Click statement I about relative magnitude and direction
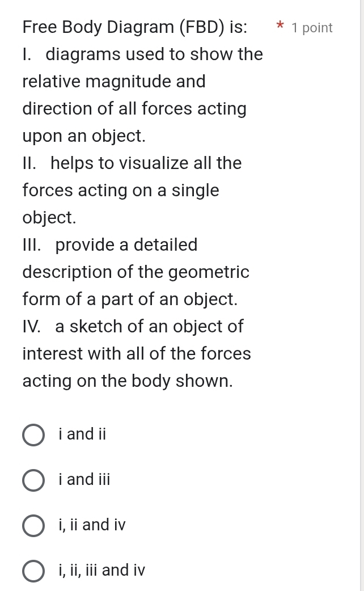364x591 pixels. pos(142,95)
